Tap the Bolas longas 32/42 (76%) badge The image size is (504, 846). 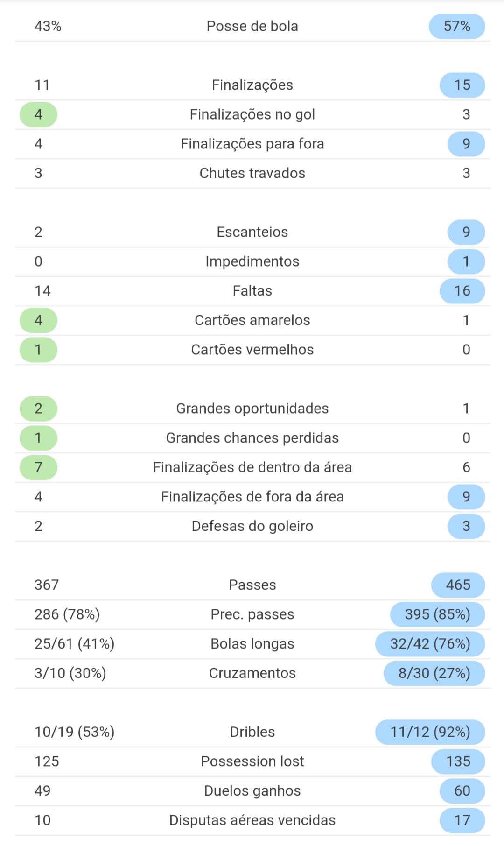430,644
